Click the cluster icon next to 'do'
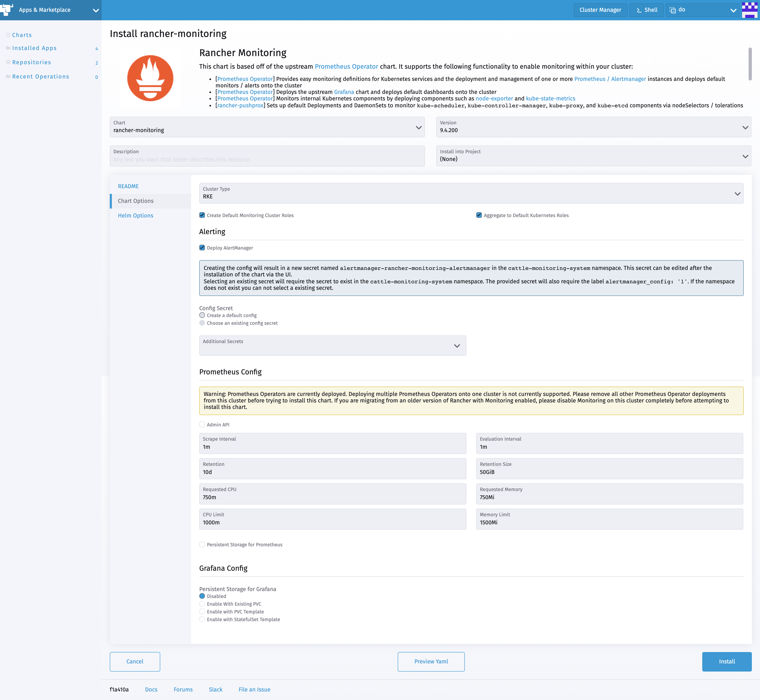The width and height of the screenshot is (760, 700). pos(672,10)
